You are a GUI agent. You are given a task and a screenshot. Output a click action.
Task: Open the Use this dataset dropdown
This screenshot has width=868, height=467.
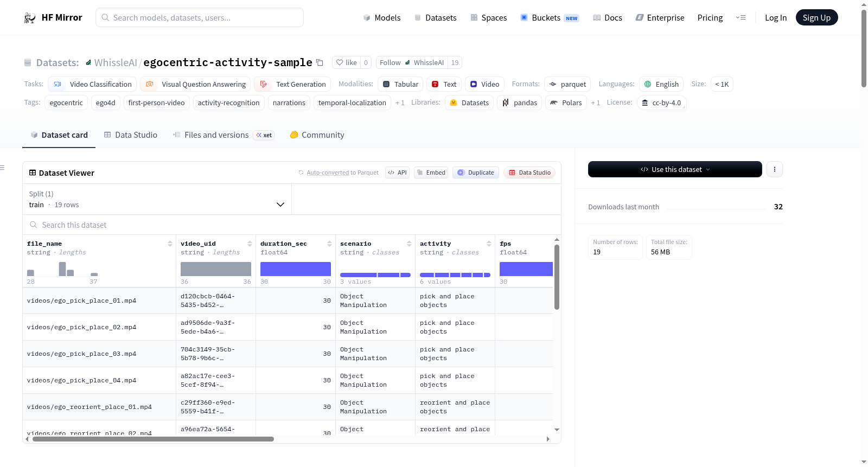point(675,169)
